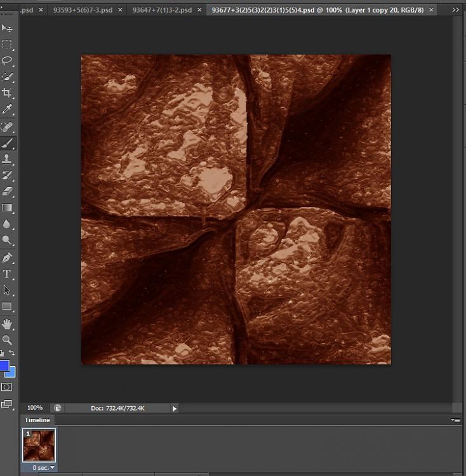Close the active 93677 document tab
The height and width of the screenshot is (476, 466).
pyautogui.click(x=431, y=10)
